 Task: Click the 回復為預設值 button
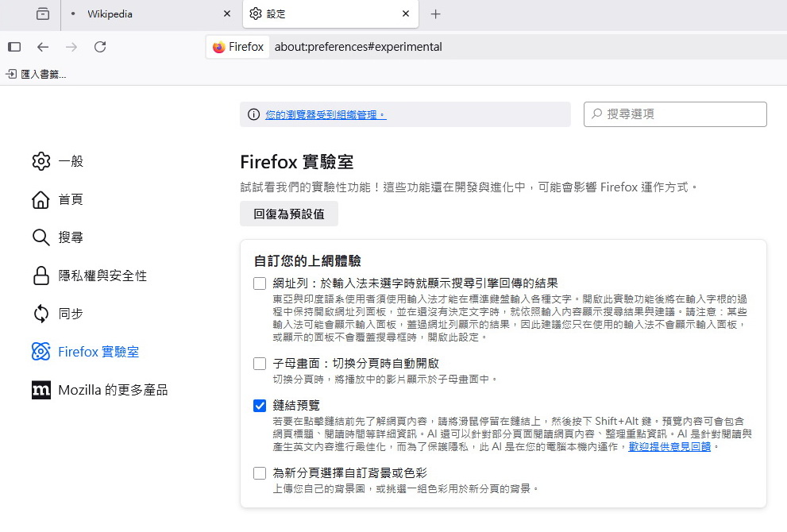pos(289,214)
